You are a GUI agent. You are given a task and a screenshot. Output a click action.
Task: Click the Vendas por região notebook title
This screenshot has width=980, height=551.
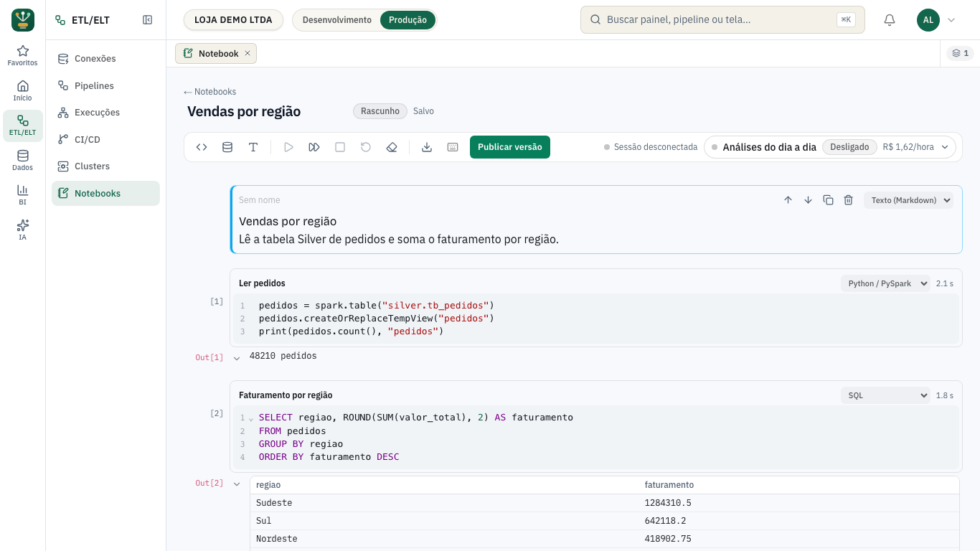[x=244, y=111]
